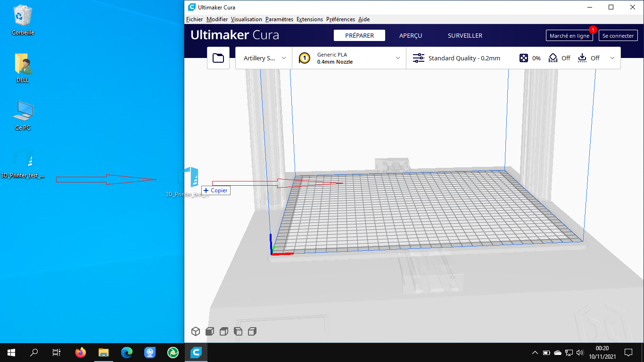Viewport: 644px width, 362px height.
Task: Select the Ce PC desktop icon
Action: click(23, 115)
